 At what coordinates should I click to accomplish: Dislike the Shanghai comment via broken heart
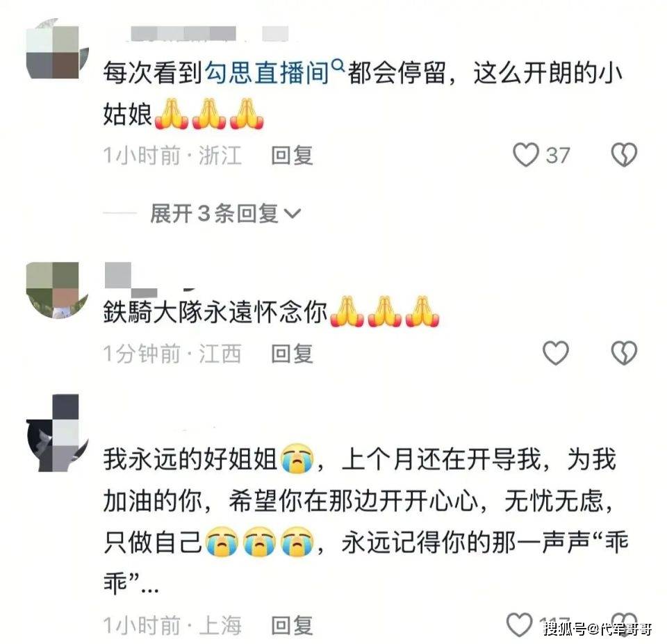[x=624, y=624]
